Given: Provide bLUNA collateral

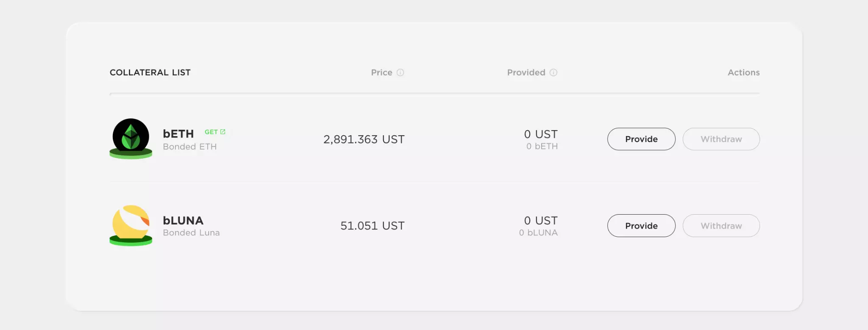Looking at the screenshot, I should tap(641, 226).
